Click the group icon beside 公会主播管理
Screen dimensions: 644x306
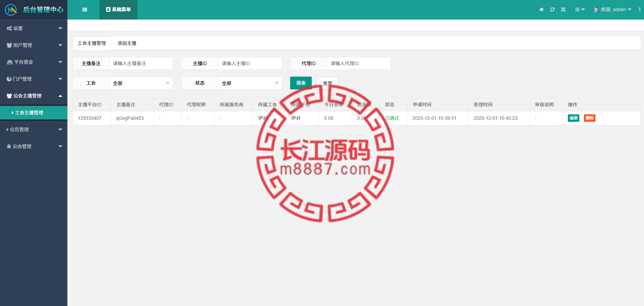(9, 96)
